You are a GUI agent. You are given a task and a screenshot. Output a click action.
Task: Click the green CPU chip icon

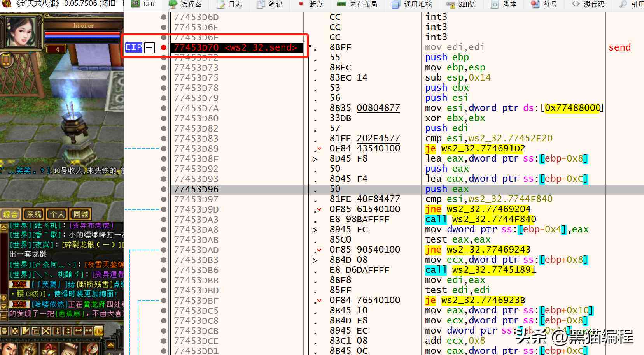tap(135, 4)
